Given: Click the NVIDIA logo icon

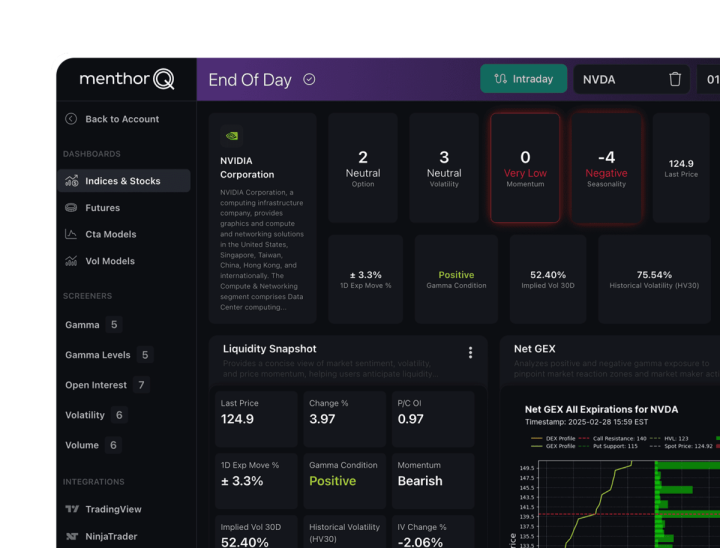Looking at the screenshot, I should (x=232, y=136).
